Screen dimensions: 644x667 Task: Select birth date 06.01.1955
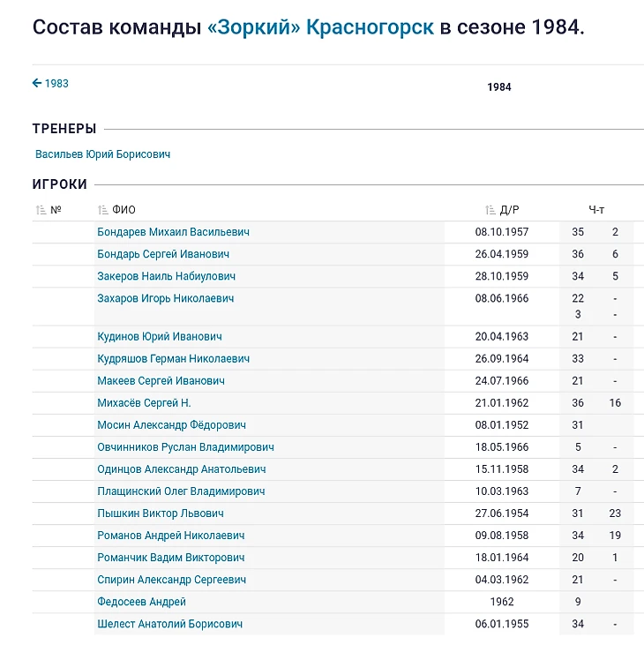tap(502, 624)
